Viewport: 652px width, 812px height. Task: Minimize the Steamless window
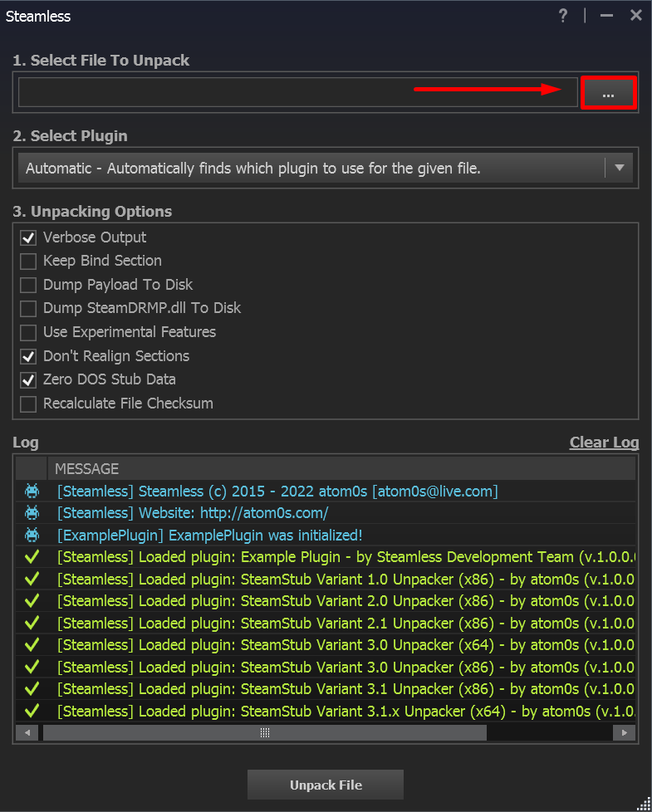pos(606,16)
